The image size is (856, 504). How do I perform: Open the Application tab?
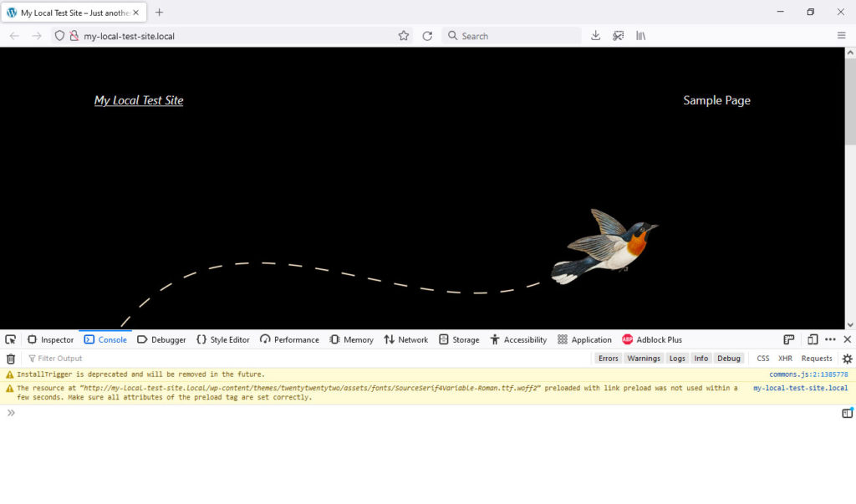coord(584,339)
